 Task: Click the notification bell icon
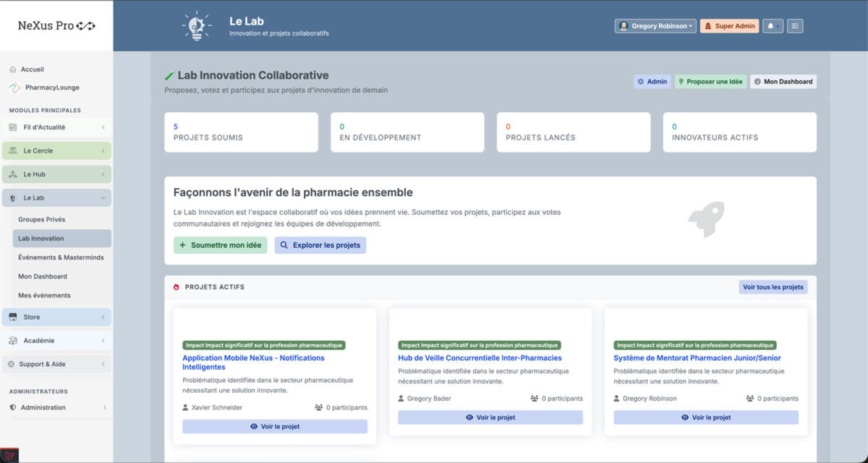coord(772,25)
